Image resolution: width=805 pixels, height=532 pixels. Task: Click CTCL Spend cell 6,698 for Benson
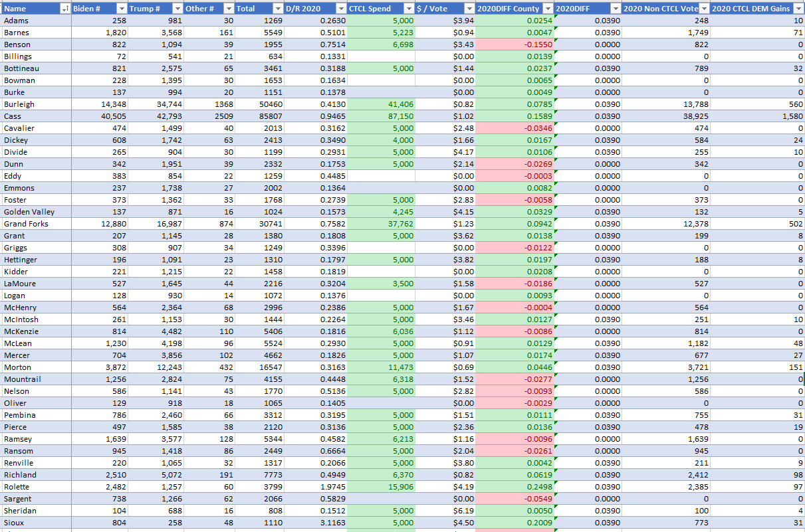[x=382, y=44]
